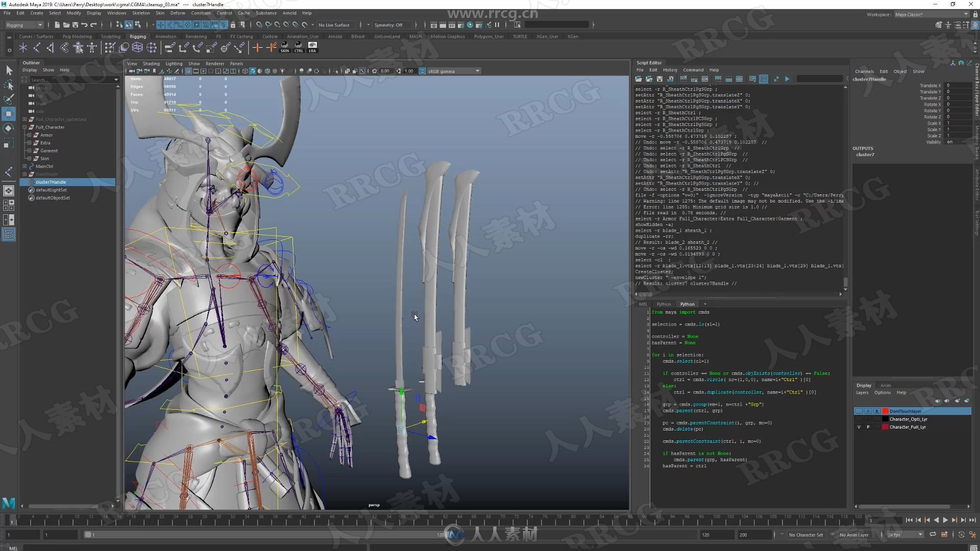The image size is (980, 551).
Task: Click the Execute play button in Script Editor
Action: [787, 79]
